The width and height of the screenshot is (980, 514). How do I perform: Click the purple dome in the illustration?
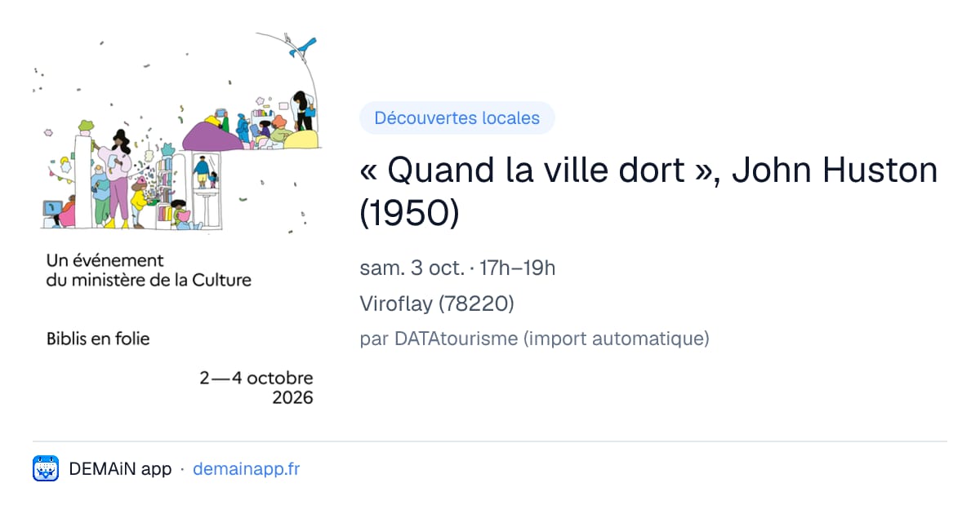212,135
